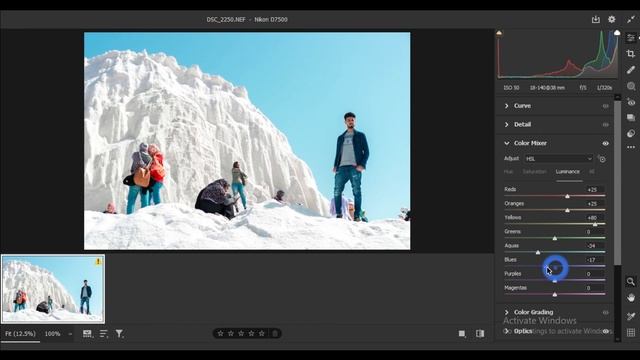Screen dimensions: 640x360
Task: Click the Yellows luminance slider handle
Action: [x=595, y=224]
